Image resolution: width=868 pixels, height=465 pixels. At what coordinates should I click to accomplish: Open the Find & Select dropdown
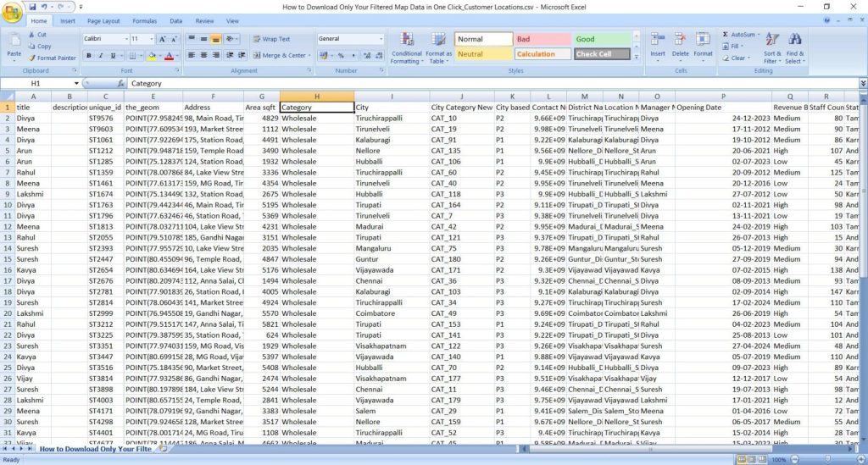coord(795,48)
